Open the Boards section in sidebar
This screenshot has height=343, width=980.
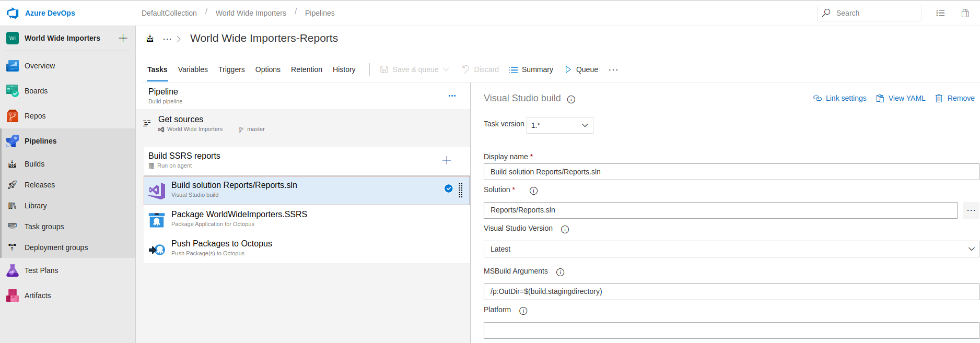(x=36, y=91)
